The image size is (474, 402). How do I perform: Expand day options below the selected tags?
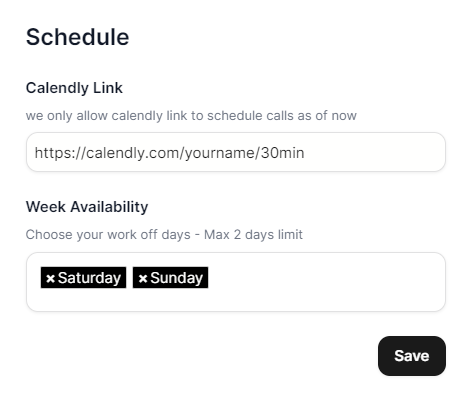click(x=236, y=300)
